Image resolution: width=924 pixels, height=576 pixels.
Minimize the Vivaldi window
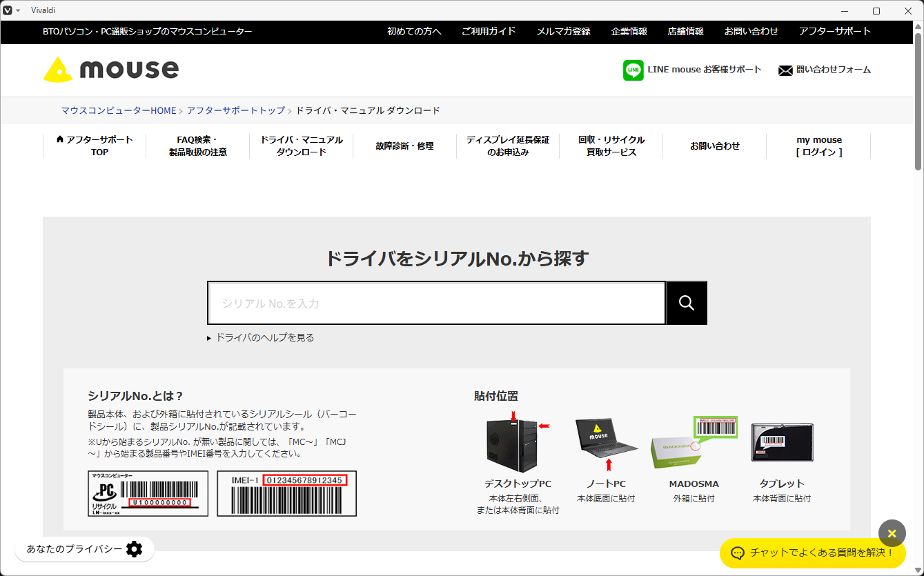coord(845,10)
